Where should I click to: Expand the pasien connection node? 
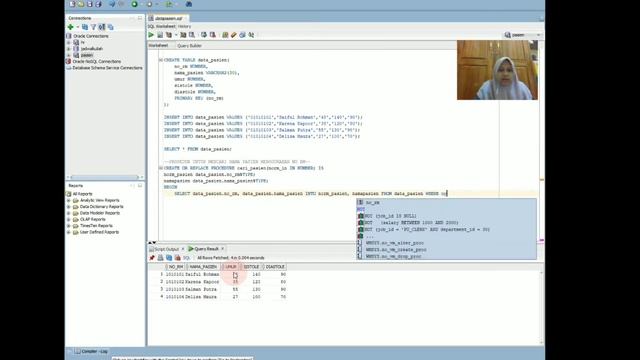coord(69,55)
